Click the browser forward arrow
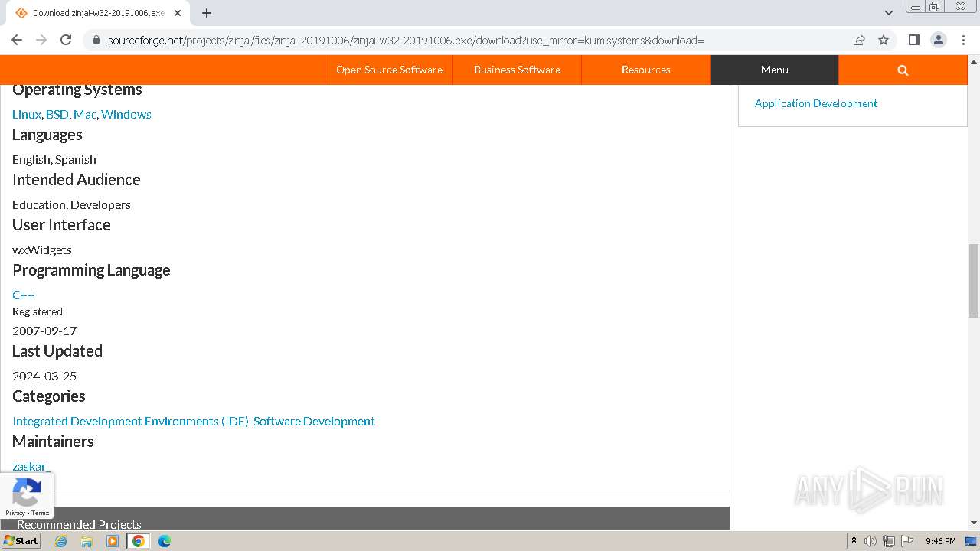This screenshot has width=980, height=551. click(x=41, y=40)
